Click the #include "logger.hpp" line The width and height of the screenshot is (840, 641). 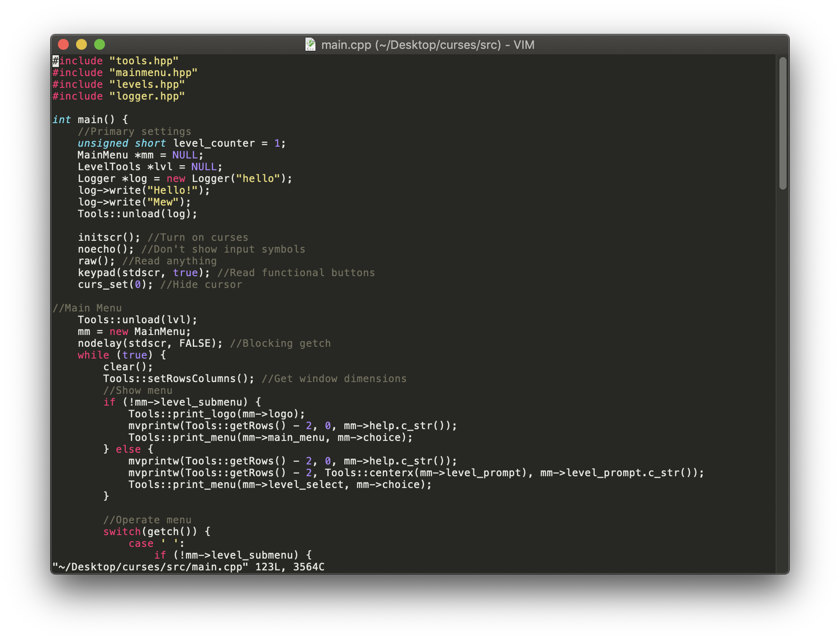(x=118, y=96)
